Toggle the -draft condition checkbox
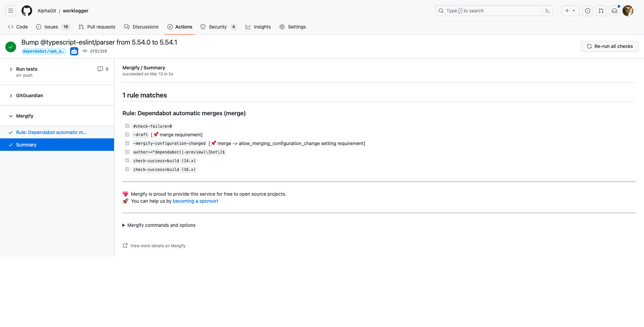644x327 pixels. click(127, 135)
